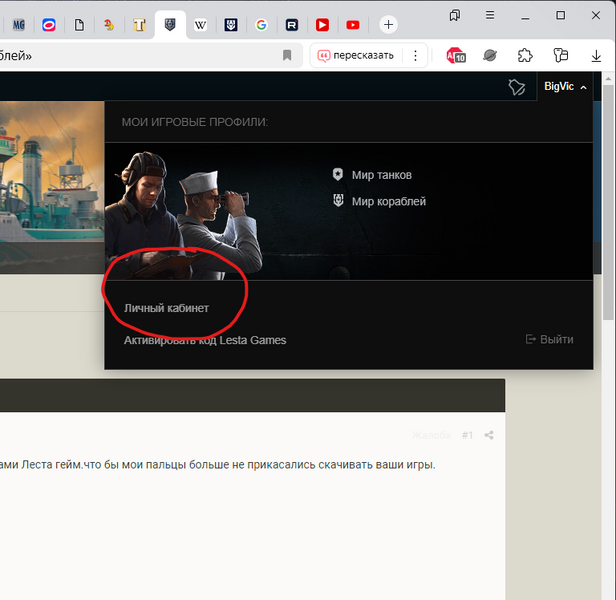This screenshot has width=616, height=600.
Task: Open the browser hamburger menu
Action: [x=490, y=15]
